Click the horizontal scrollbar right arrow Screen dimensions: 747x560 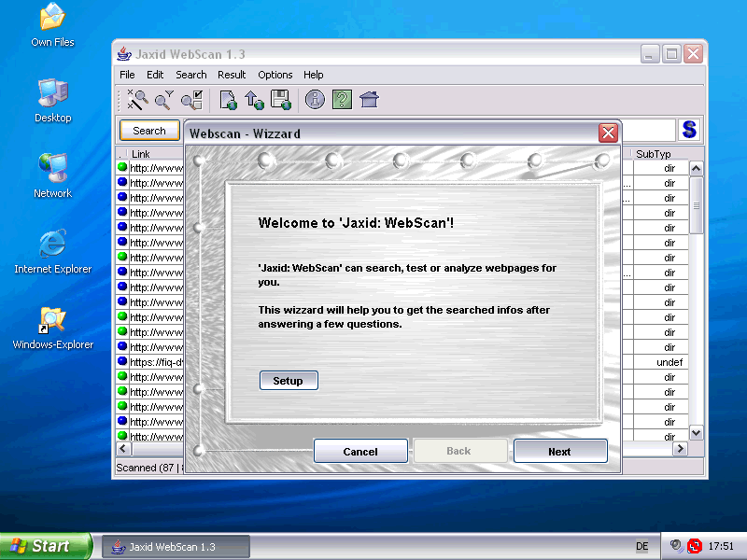tap(680, 449)
